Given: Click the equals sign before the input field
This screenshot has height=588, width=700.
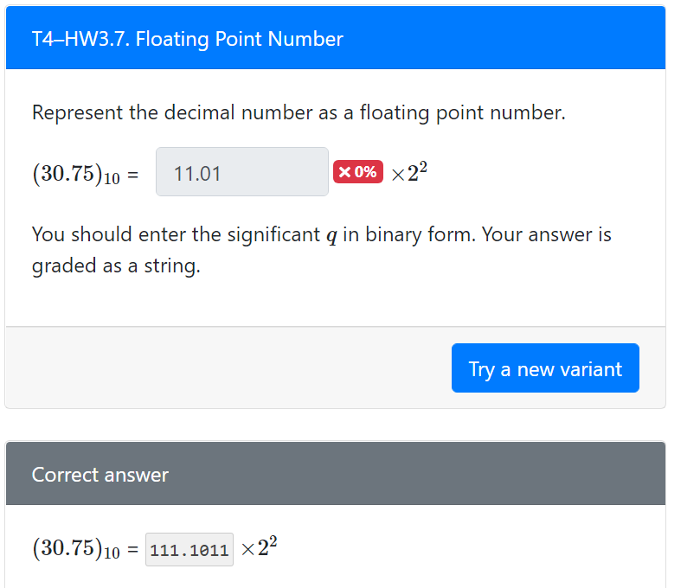Looking at the screenshot, I should 132,175.
